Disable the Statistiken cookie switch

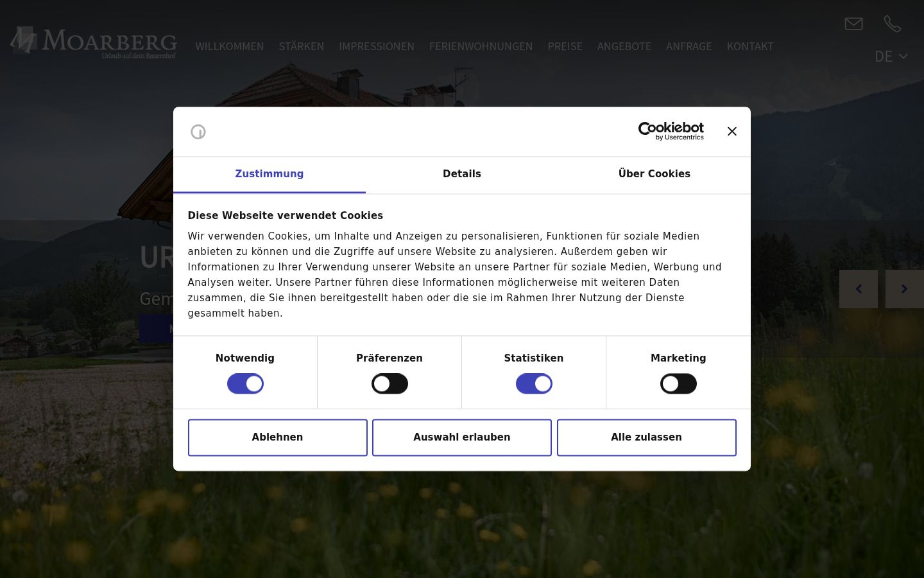pyautogui.click(x=534, y=384)
